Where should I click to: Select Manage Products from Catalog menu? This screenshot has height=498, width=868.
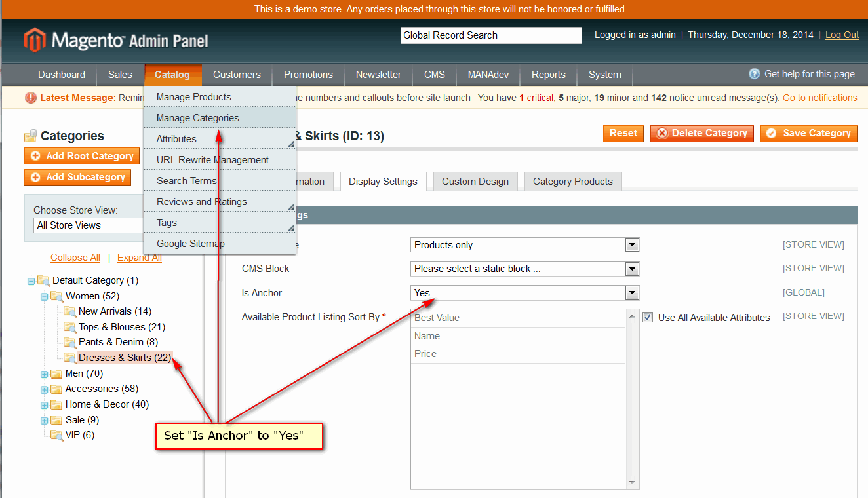[x=220, y=97]
